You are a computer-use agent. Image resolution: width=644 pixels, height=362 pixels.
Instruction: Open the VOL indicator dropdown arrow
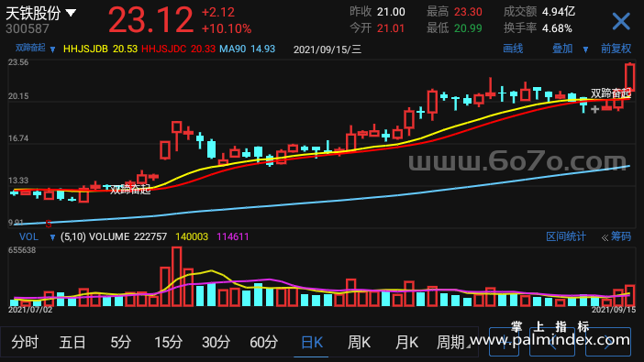point(52,237)
